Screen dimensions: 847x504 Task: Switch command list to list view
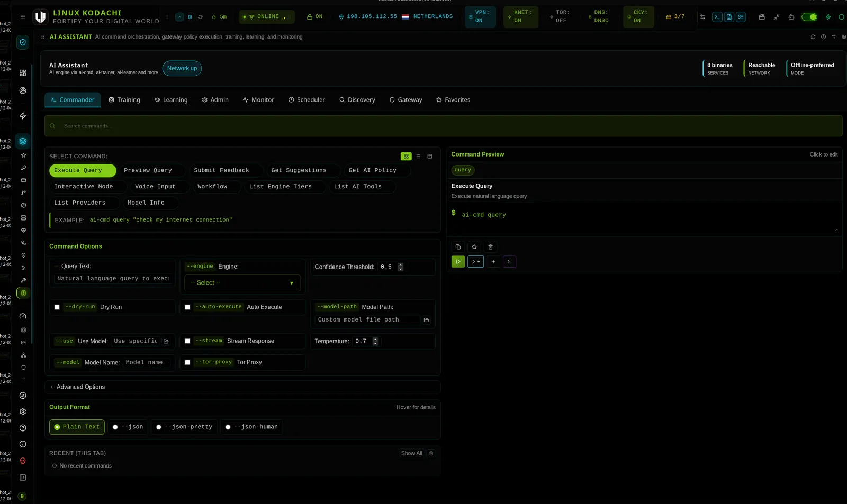coord(418,157)
